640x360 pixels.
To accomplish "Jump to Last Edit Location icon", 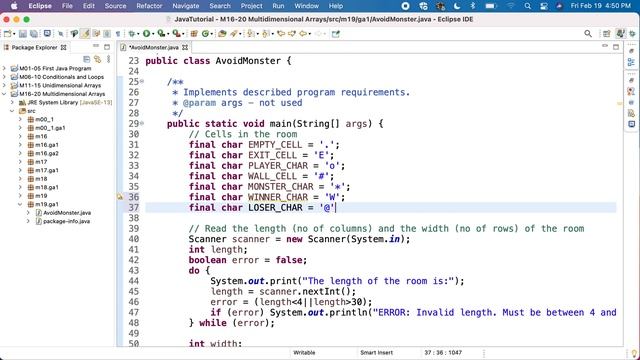I will point(281,34).
